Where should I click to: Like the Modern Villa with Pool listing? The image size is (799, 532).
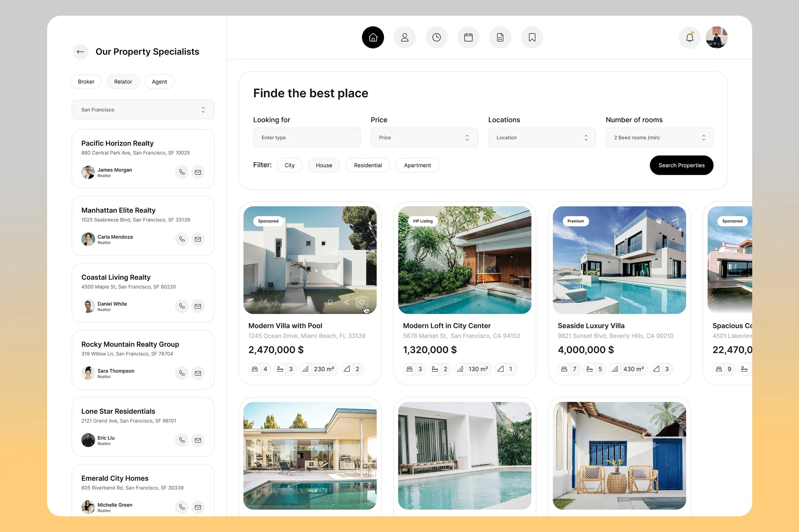[362, 302]
